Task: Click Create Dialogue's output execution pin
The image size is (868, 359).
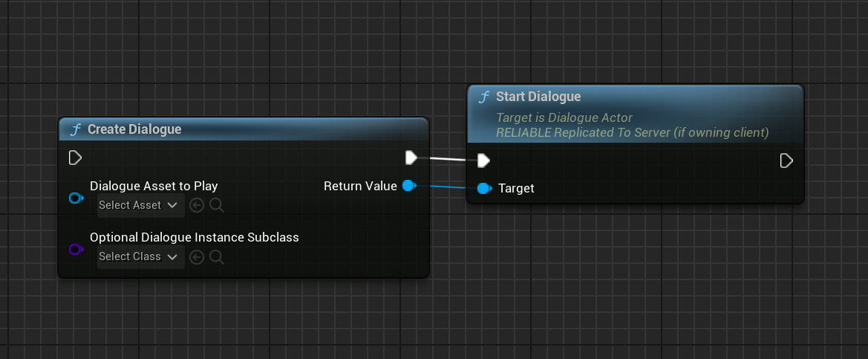Action: (x=411, y=158)
